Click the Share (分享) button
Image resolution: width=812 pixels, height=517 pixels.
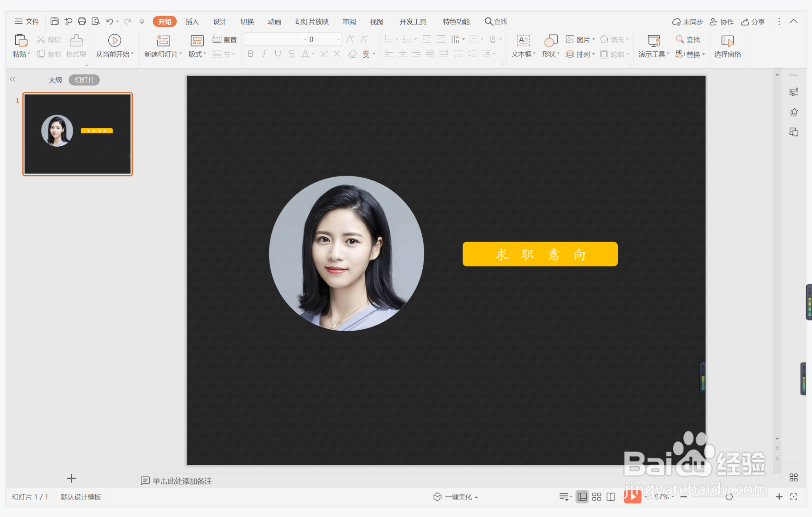coord(753,22)
